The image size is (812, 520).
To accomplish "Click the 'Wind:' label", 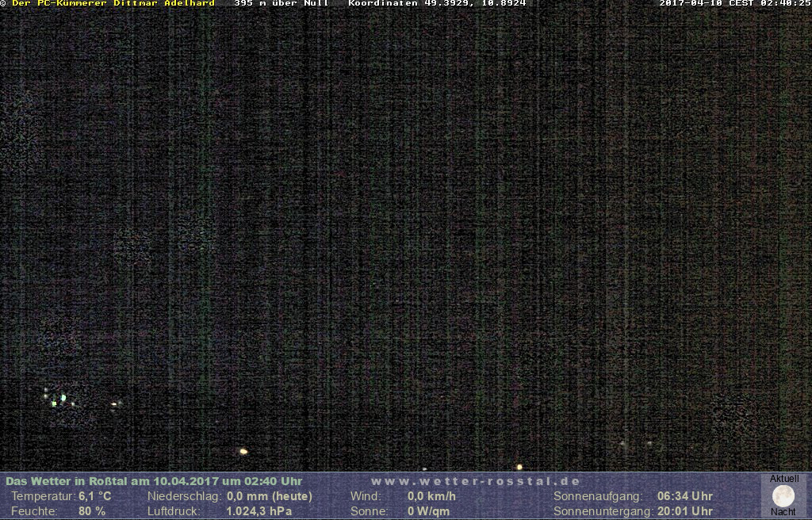I will click(x=366, y=496).
